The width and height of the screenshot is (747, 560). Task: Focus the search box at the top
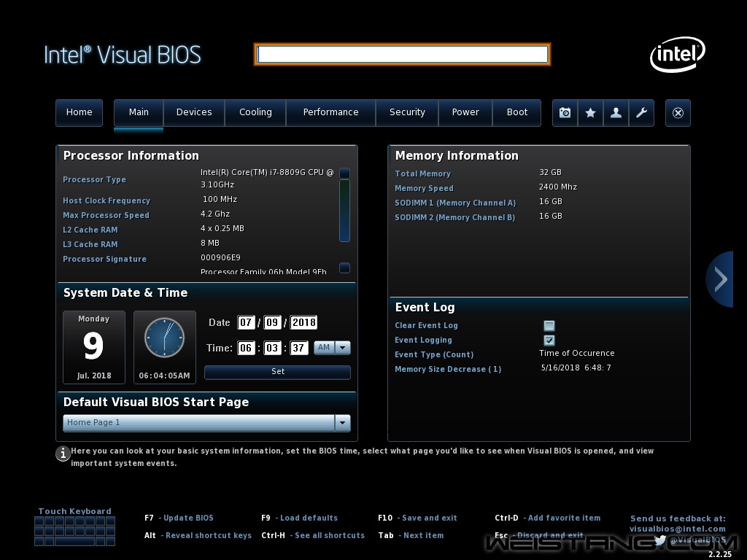pyautogui.click(x=402, y=54)
